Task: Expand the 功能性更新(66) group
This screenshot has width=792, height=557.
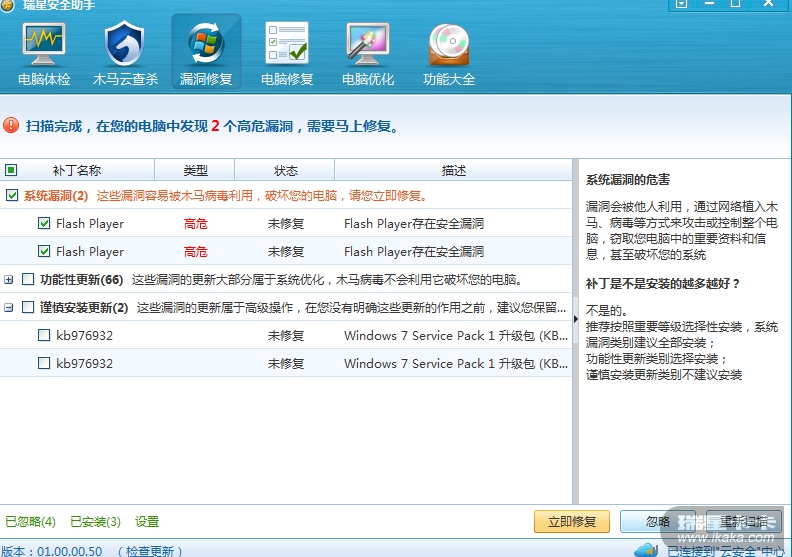Action: (8, 279)
